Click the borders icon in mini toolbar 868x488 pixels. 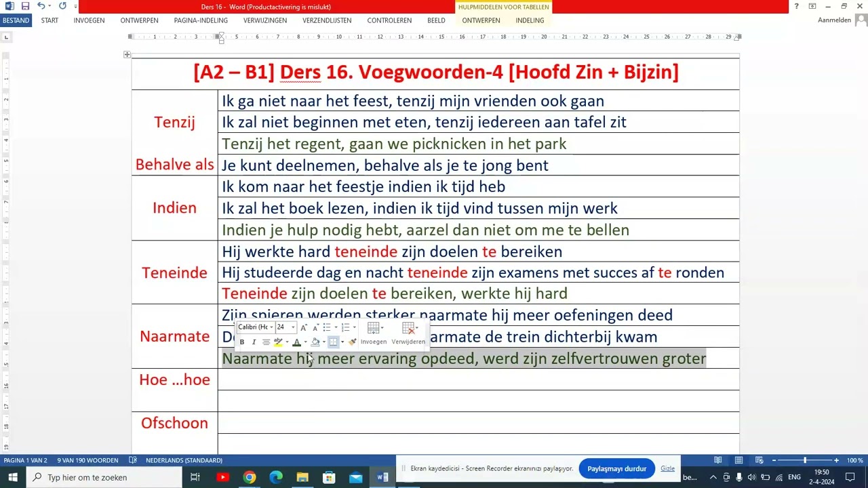click(333, 342)
